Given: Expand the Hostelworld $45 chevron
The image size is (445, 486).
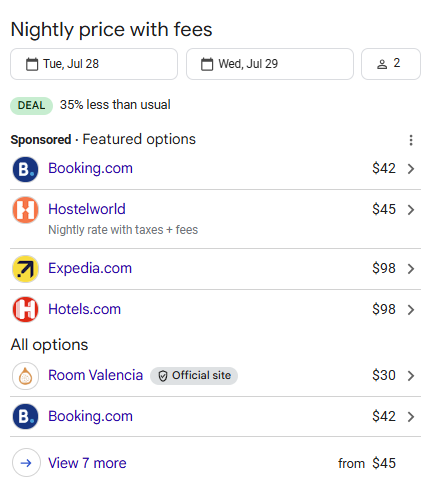Looking at the screenshot, I should (x=411, y=210).
